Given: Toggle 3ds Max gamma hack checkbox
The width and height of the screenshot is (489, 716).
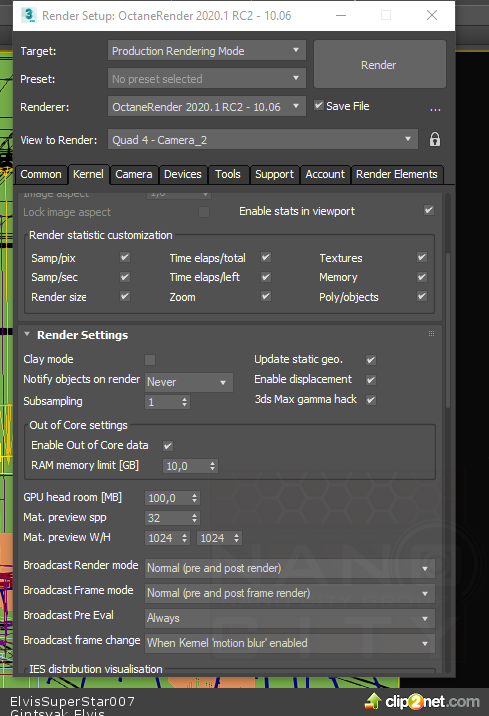Looking at the screenshot, I should pos(371,400).
